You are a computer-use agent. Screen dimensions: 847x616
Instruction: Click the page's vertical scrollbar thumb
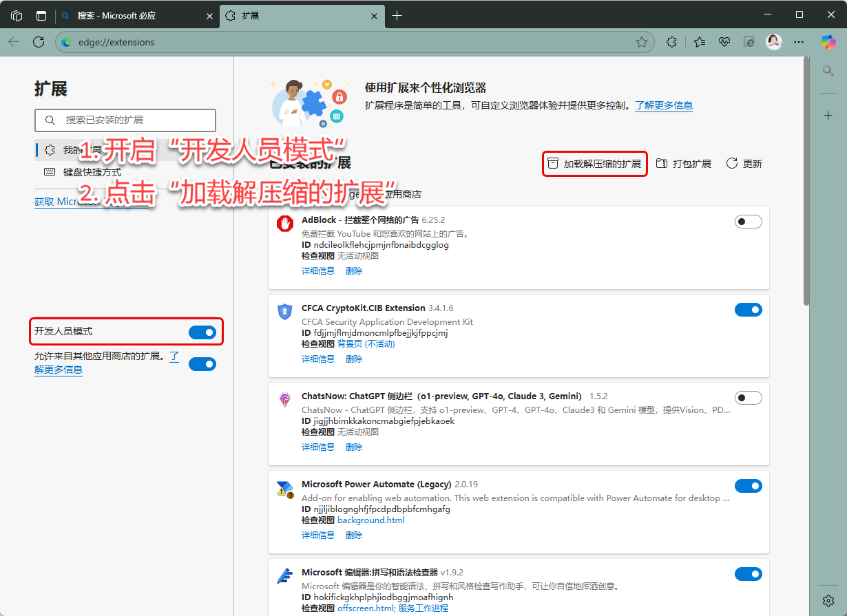pyautogui.click(x=806, y=180)
